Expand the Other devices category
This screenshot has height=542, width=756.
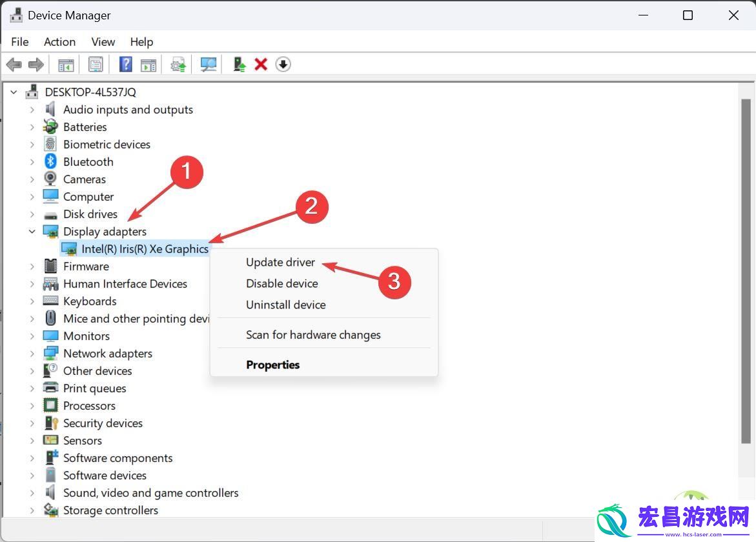pos(32,370)
